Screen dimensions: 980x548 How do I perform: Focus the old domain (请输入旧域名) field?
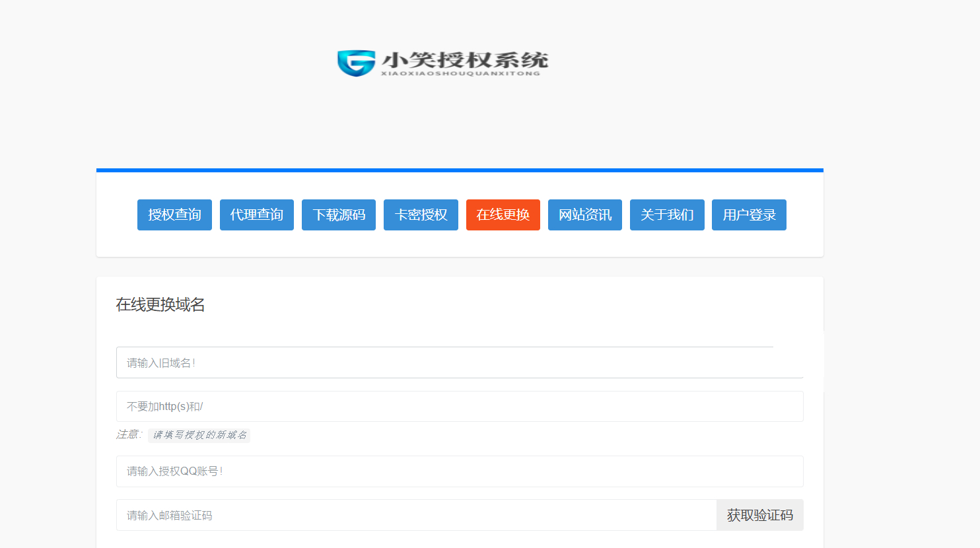tap(460, 362)
